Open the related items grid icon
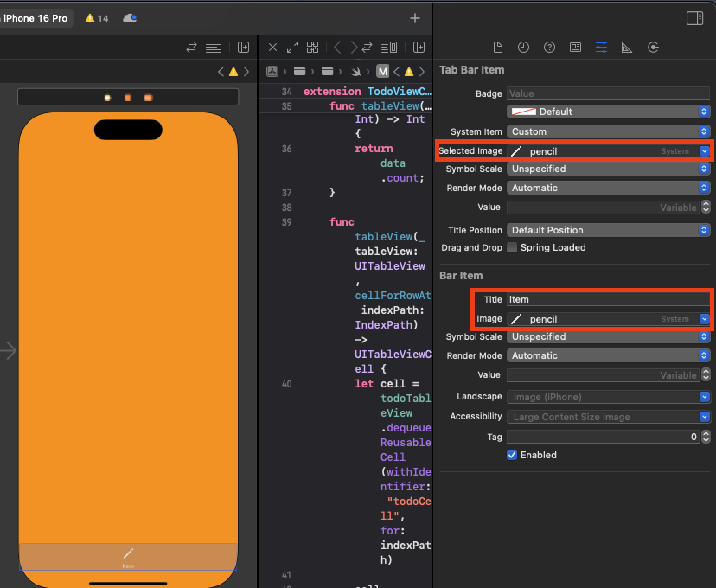This screenshot has width=716, height=588. tap(312, 47)
